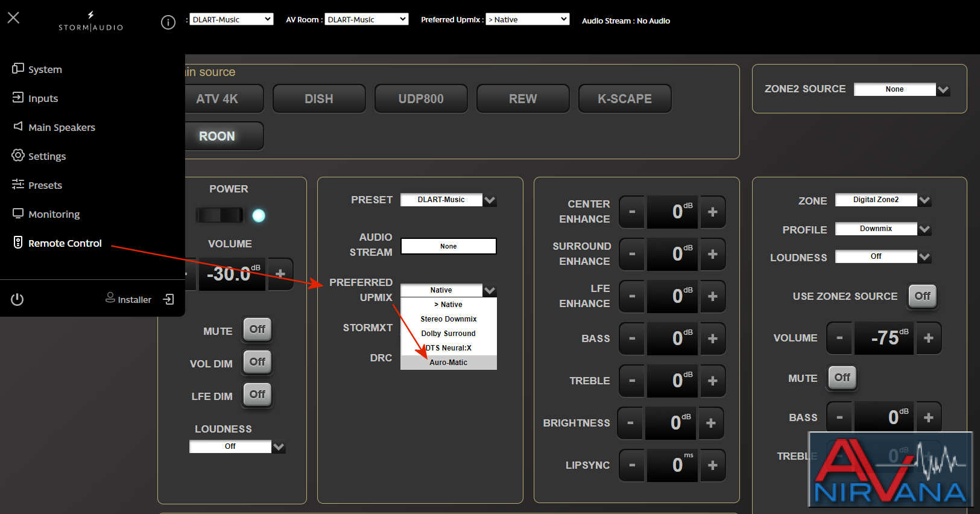Open the Monitoring sidebar item

tap(46, 214)
